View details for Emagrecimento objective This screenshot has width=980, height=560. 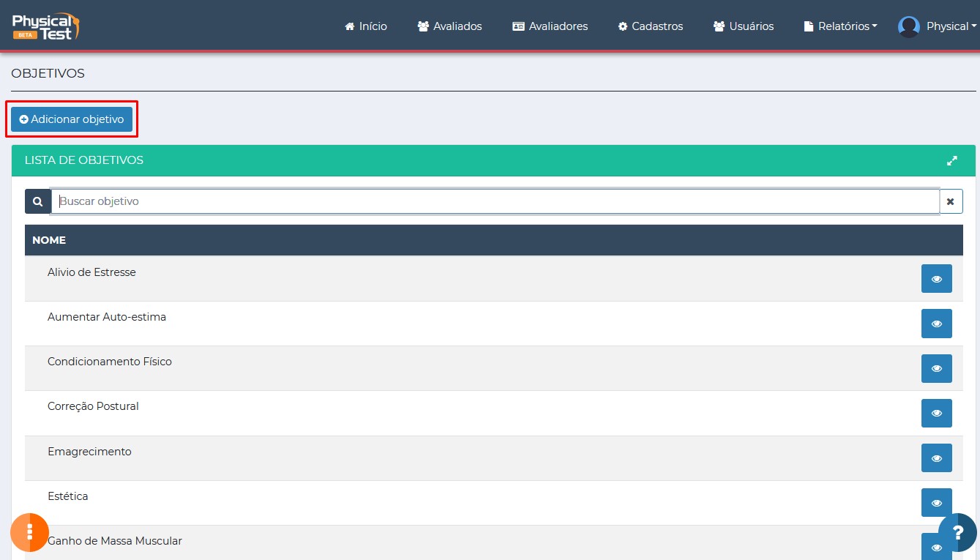pyautogui.click(x=936, y=458)
